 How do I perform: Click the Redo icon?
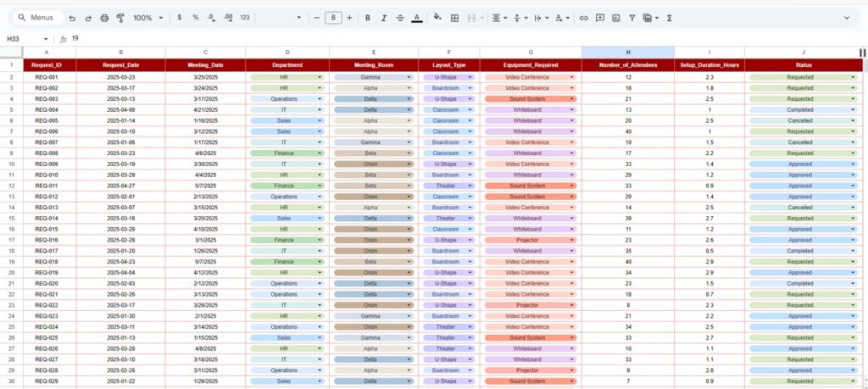pos(88,18)
